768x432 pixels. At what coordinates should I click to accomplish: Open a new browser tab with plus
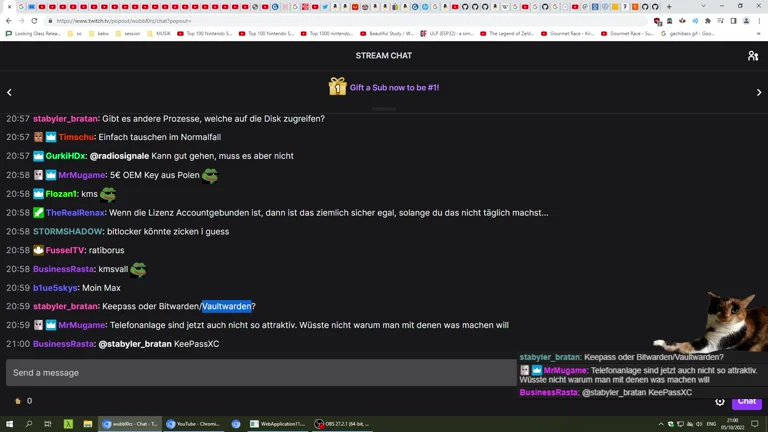click(x=669, y=7)
